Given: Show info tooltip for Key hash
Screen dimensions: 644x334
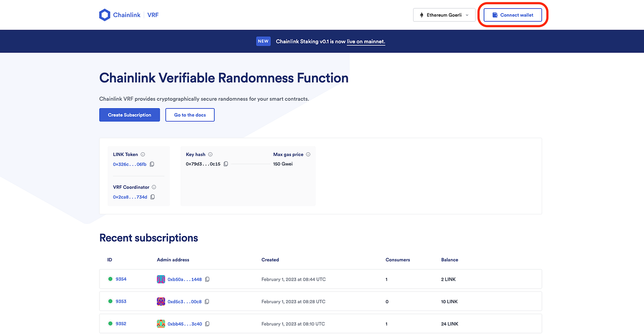Looking at the screenshot, I should click(210, 155).
